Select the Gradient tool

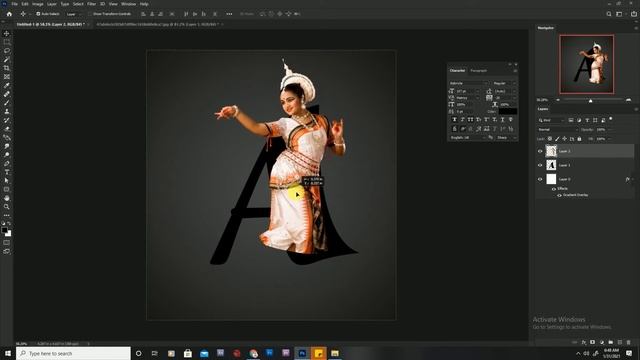pyautogui.click(x=7, y=138)
